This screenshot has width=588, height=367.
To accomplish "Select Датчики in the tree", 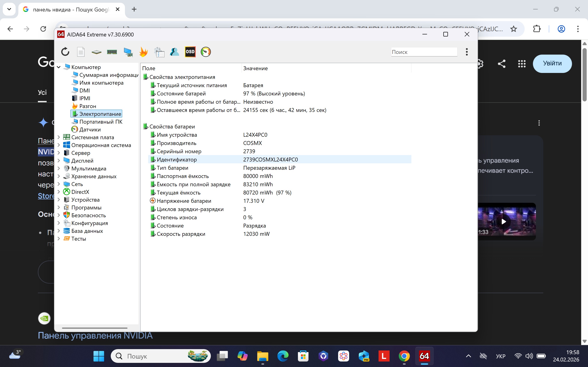I will (90, 130).
